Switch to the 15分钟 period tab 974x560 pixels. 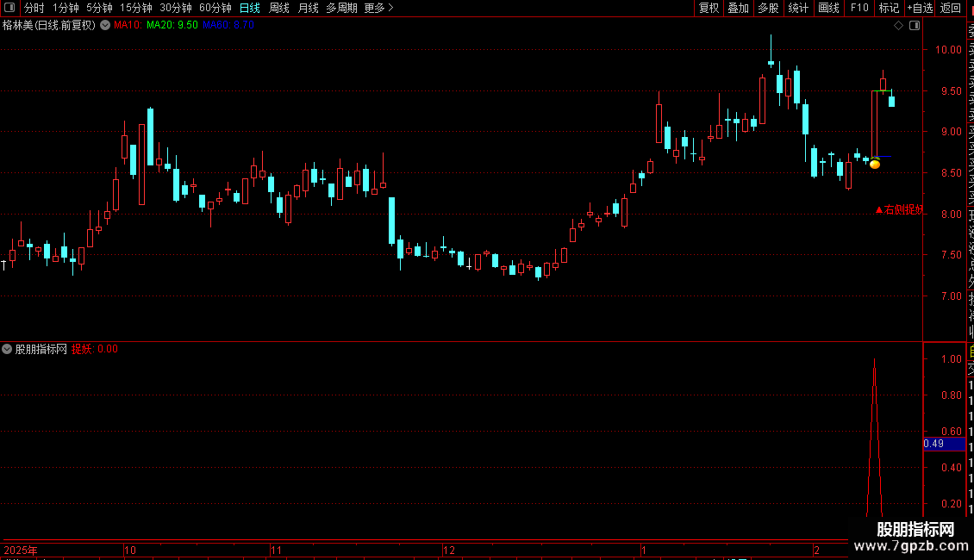pyautogui.click(x=136, y=8)
